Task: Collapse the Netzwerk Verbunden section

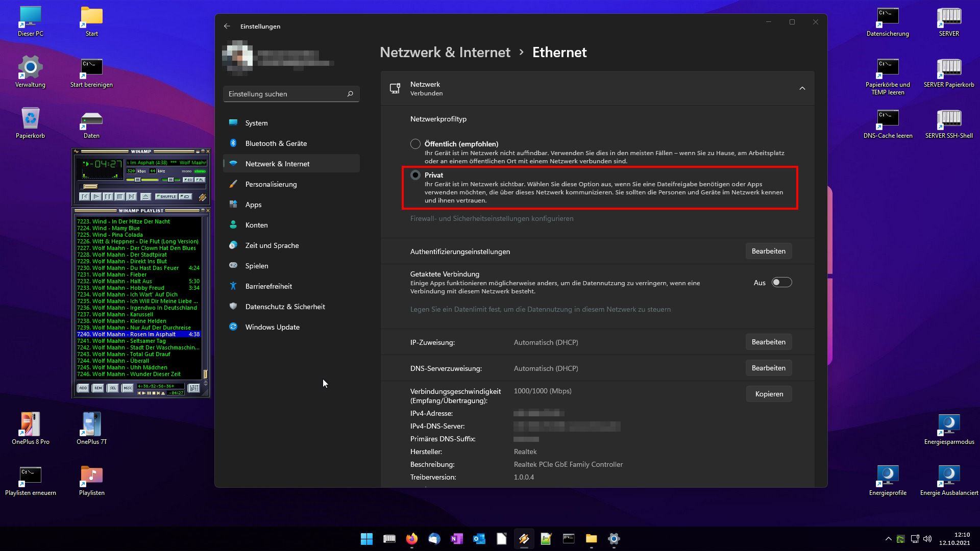Action: (x=802, y=88)
